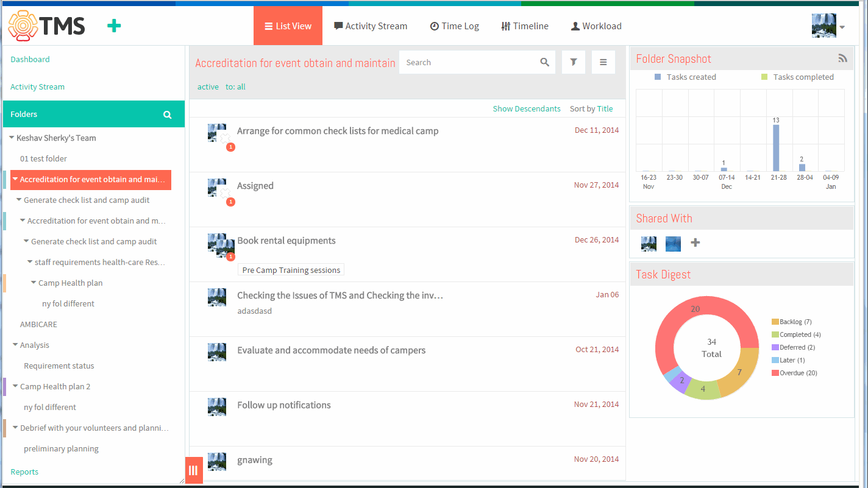Click the RSS feed icon in Folder Snapshot
868x488 pixels.
(x=843, y=58)
